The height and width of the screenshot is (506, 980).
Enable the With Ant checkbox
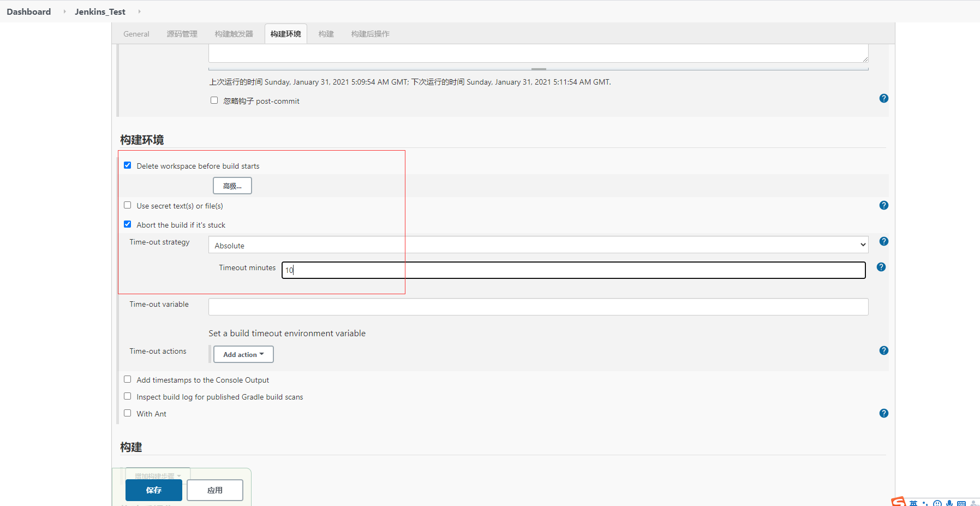pos(128,413)
